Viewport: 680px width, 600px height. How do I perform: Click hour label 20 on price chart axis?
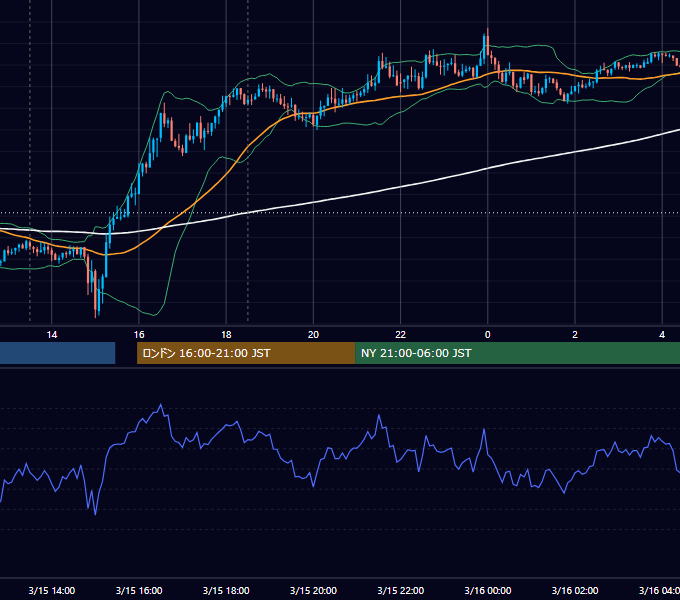pyautogui.click(x=313, y=335)
